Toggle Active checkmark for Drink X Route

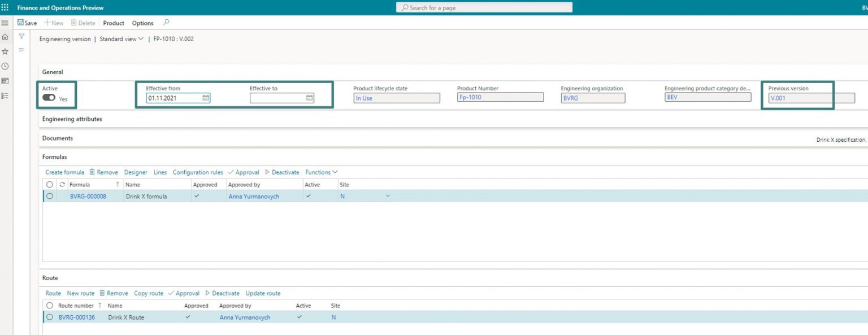[300, 316]
